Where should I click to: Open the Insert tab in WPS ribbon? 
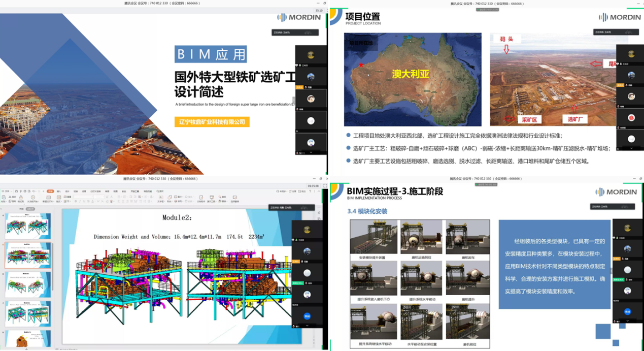click(59, 192)
